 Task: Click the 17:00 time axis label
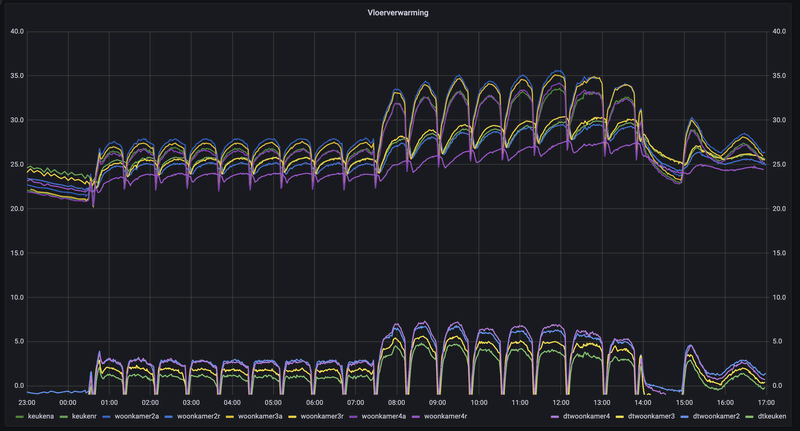pos(766,402)
